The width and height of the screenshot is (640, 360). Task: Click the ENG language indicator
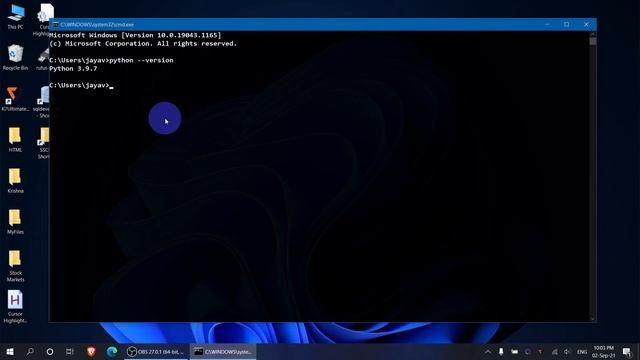pos(582,351)
